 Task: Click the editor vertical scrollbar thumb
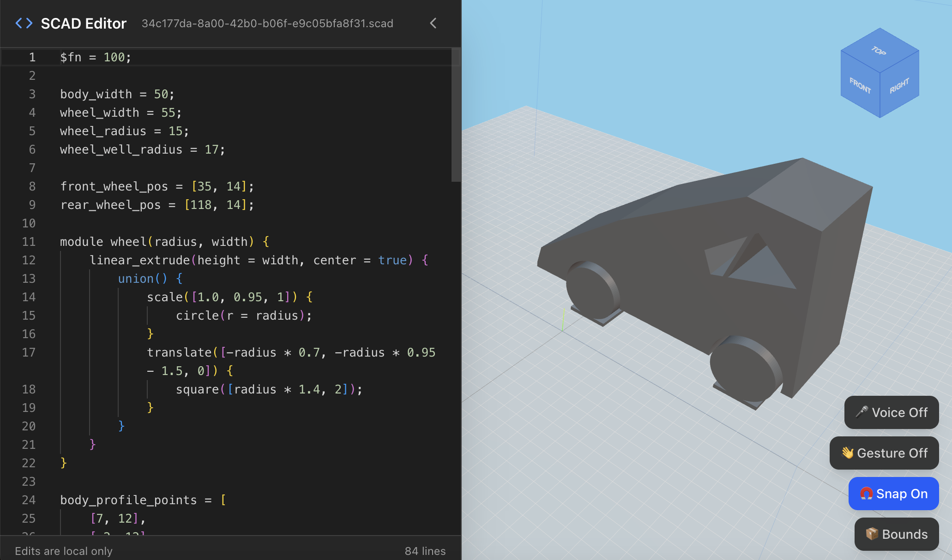pyautogui.click(x=456, y=115)
